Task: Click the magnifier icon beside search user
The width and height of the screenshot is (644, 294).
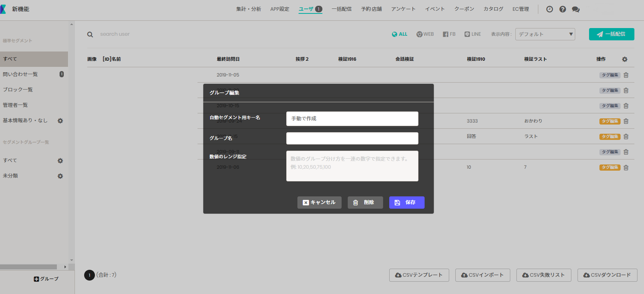Action: click(90, 35)
